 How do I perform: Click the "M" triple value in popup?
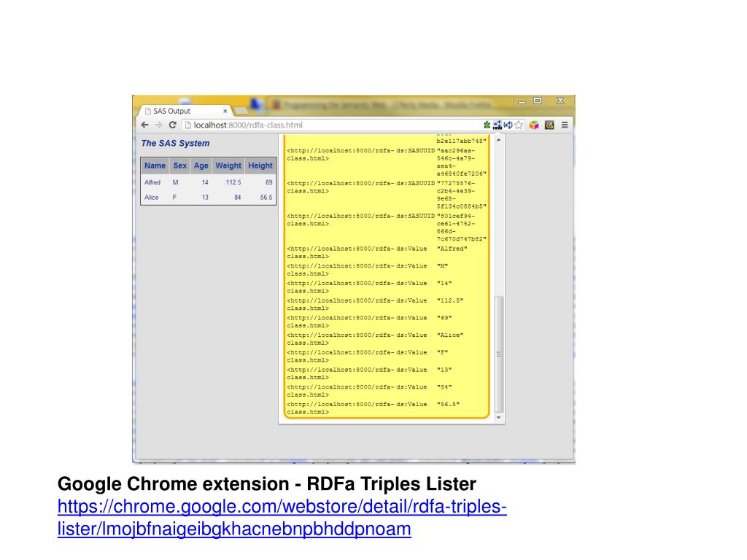(443, 265)
